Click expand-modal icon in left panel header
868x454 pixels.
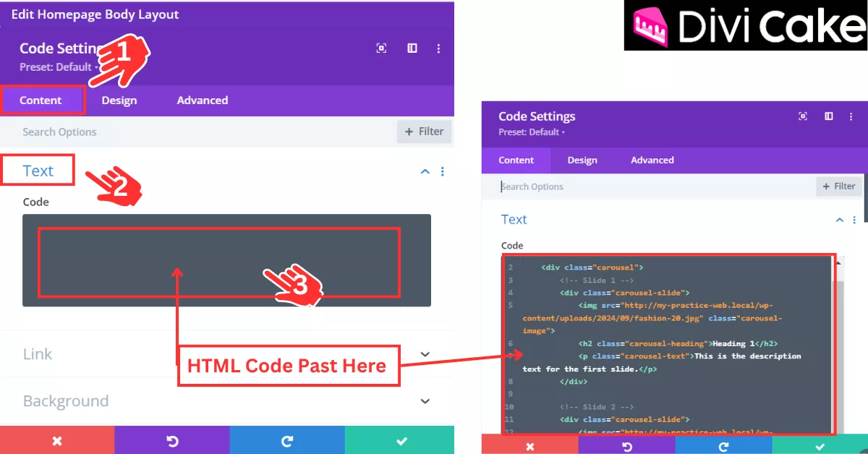[381, 48]
